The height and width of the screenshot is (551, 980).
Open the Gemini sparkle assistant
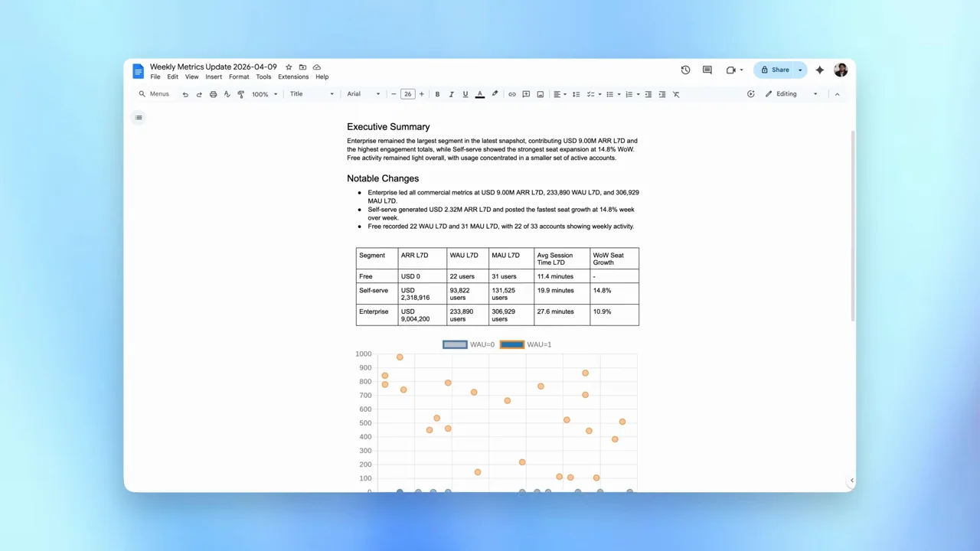click(x=819, y=70)
